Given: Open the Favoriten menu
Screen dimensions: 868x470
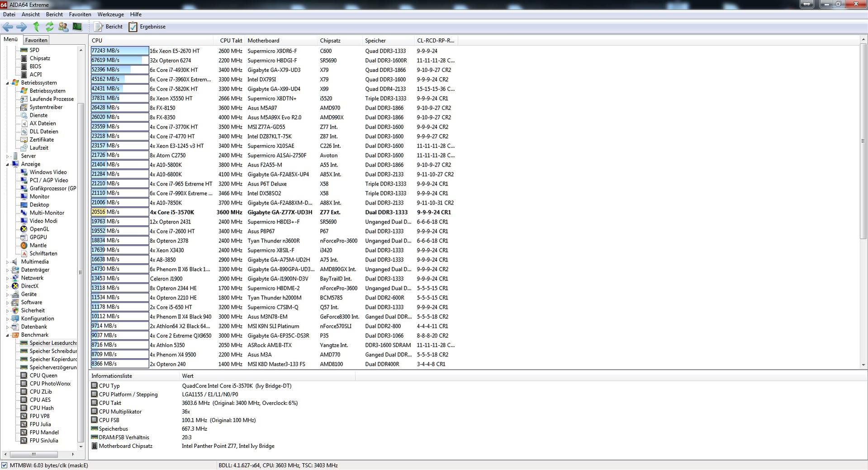Looking at the screenshot, I should point(80,14).
